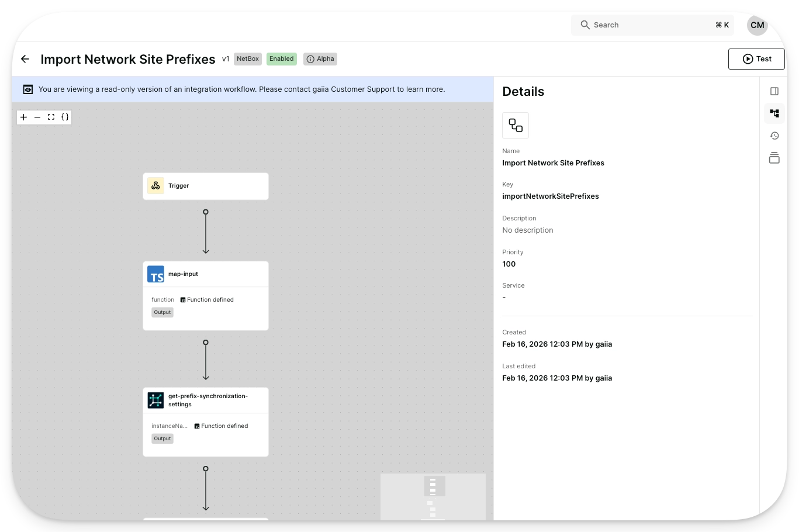
Task: Fit workflow to view
Action: click(51, 117)
